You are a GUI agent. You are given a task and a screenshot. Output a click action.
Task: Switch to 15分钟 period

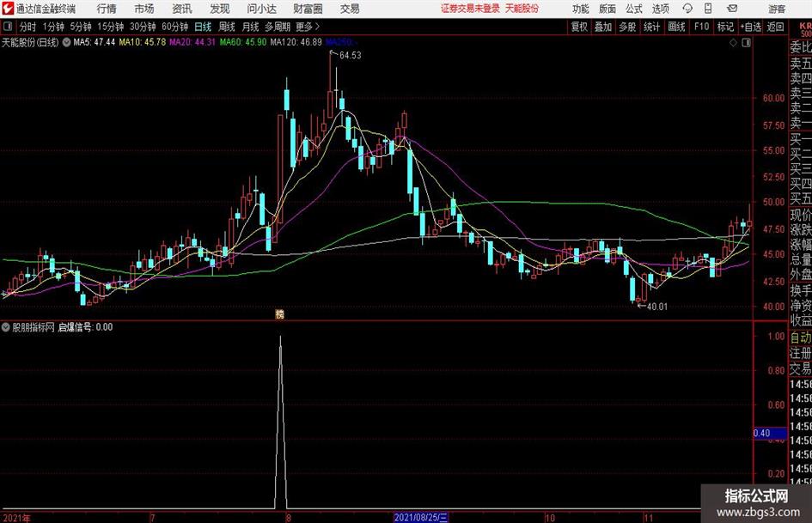click(111, 27)
